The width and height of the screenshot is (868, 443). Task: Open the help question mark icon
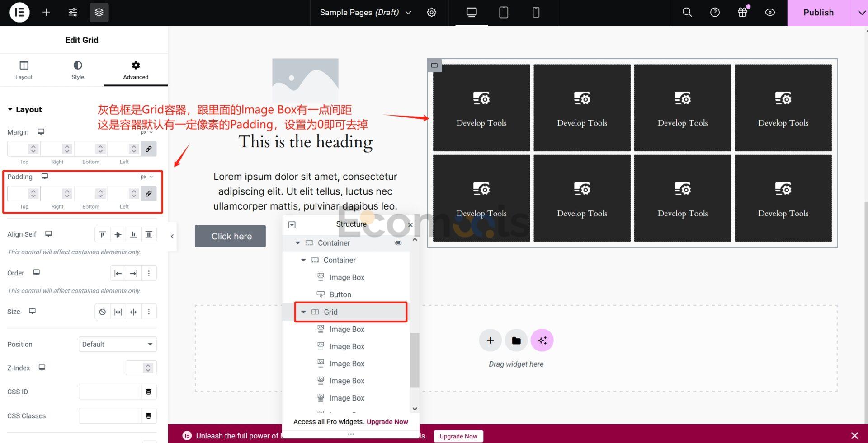pyautogui.click(x=715, y=13)
